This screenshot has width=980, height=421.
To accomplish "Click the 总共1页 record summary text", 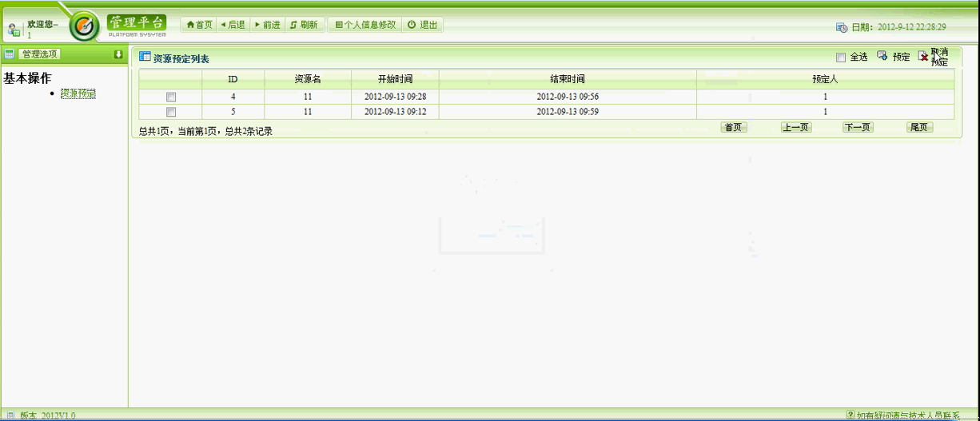I will pyautogui.click(x=205, y=131).
